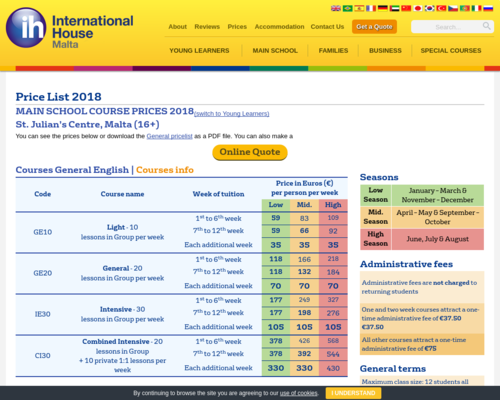Image resolution: width=500 pixels, height=400 pixels.
Task: Click the GE20 course code cell
Action: click(43, 273)
